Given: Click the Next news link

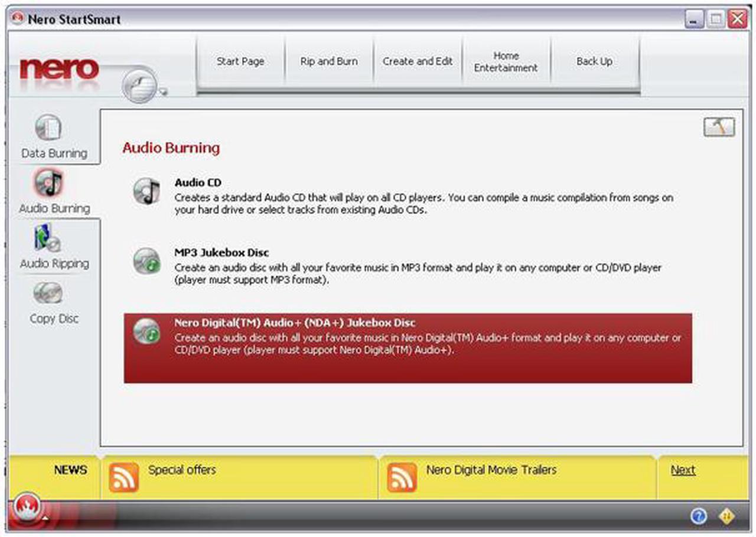Looking at the screenshot, I should (x=683, y=470).
